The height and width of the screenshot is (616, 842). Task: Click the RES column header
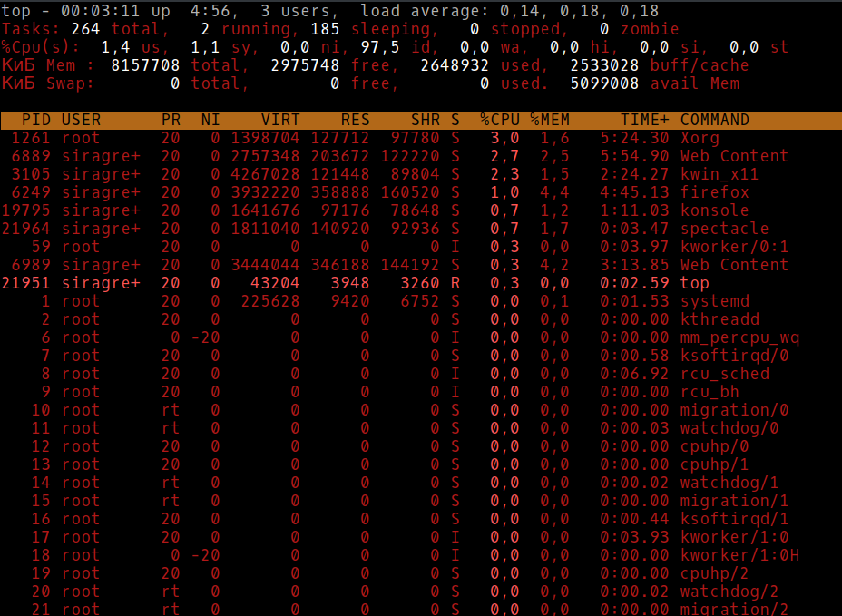355,119
